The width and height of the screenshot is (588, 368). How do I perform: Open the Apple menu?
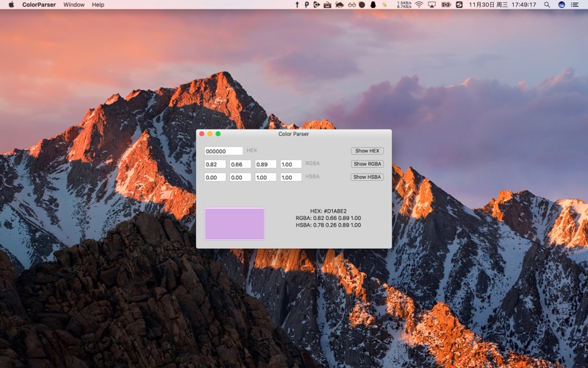pos(11,4)
